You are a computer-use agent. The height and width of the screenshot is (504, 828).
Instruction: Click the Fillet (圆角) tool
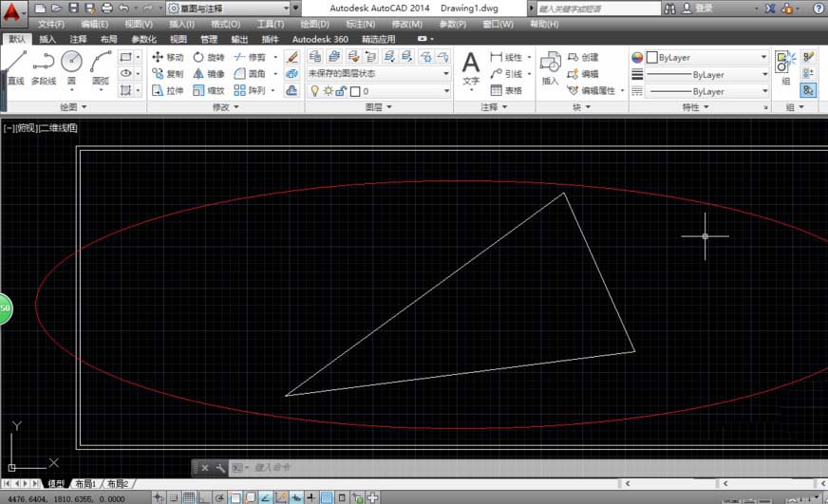(250, 74)
